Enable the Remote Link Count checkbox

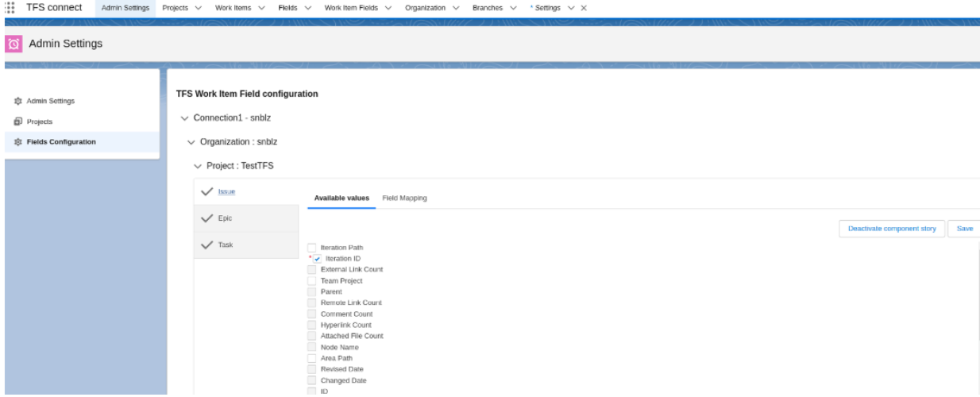point(311,303)
